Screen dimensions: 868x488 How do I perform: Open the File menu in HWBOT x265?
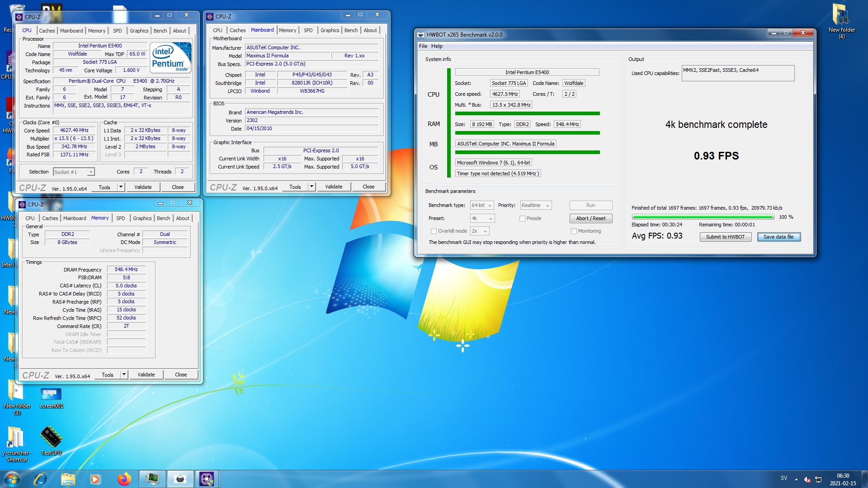coord(423,46)
